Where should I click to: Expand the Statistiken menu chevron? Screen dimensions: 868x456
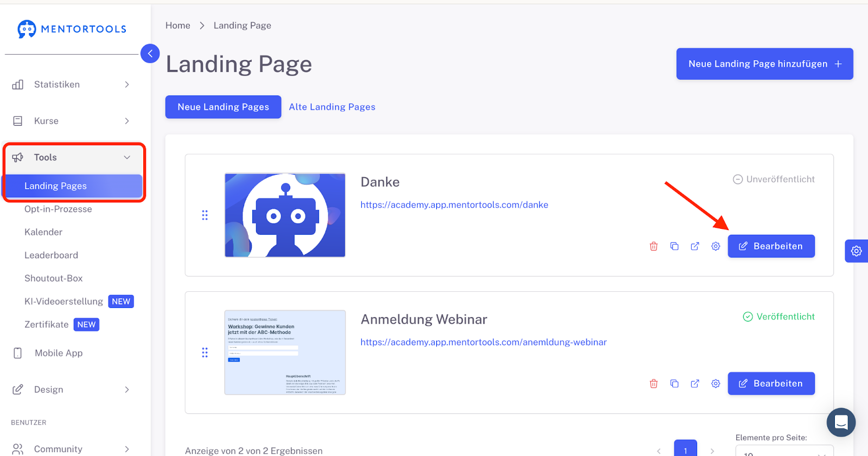tap(127, 85)
